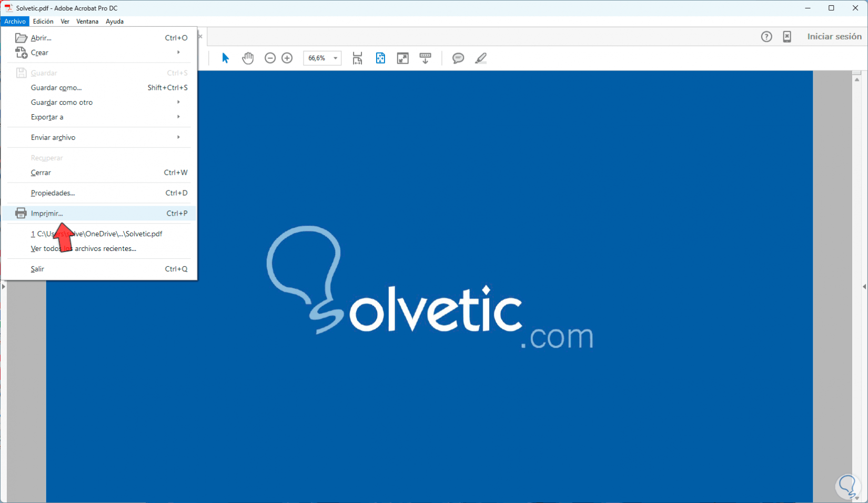Click the fit-width scrolling icon
The image size is (868, 503).
pos(358,58)
